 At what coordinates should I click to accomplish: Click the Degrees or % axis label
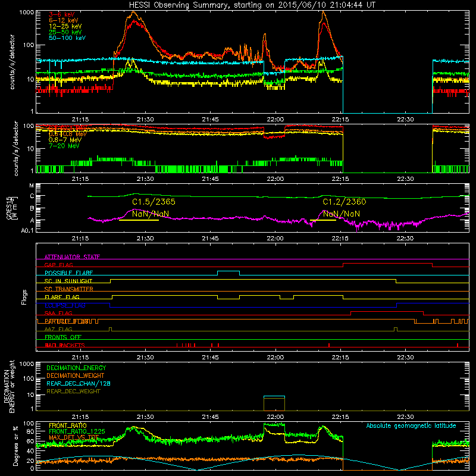[x=15, y=446]
